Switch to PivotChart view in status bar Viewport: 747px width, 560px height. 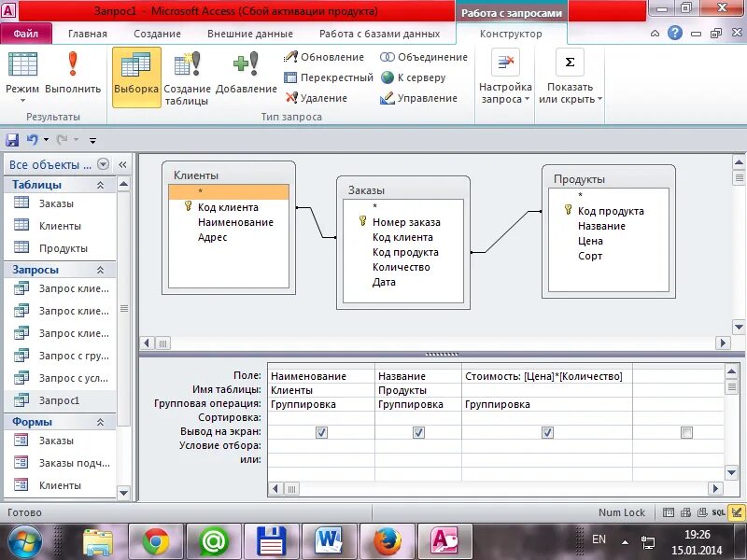pyautogui.click(x=702, y=512)
